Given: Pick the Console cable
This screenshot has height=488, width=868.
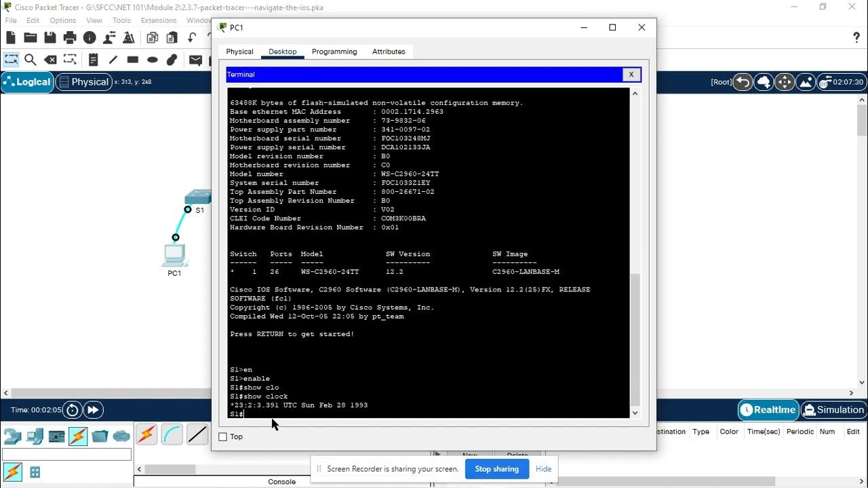Looking at the screenshot, I should 172,434.
